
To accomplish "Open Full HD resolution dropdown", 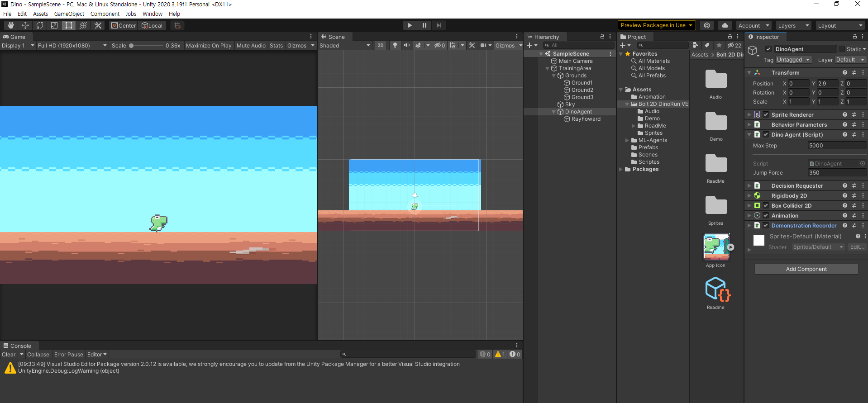I will pyautogui.click(x=72, y=46).
